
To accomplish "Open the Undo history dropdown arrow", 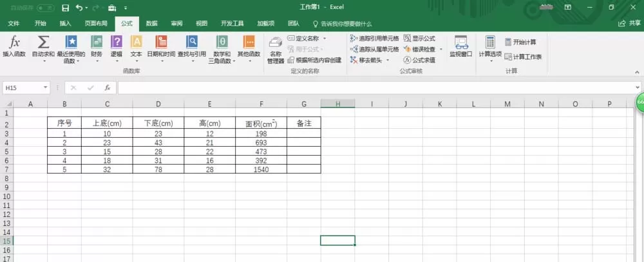I will pyautogui.click(x=87, y=8).
